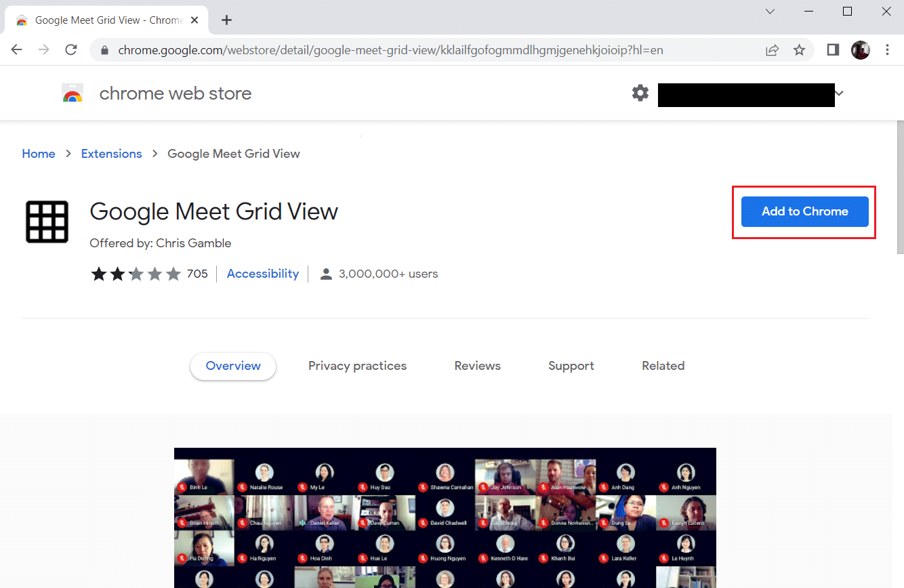Screen dimensions: 904x588
Task: Click the Add to Chrome button
Action: pos(804,211)
